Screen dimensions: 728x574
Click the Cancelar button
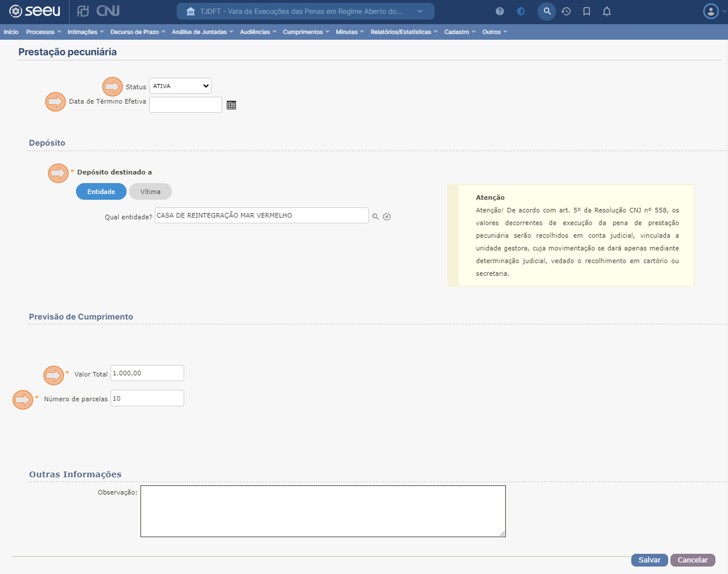click(x=692, y=560)
